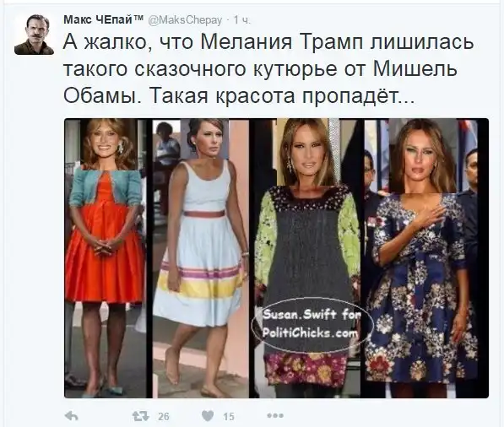Open the red dress photo panel

[x=106, y=258]
